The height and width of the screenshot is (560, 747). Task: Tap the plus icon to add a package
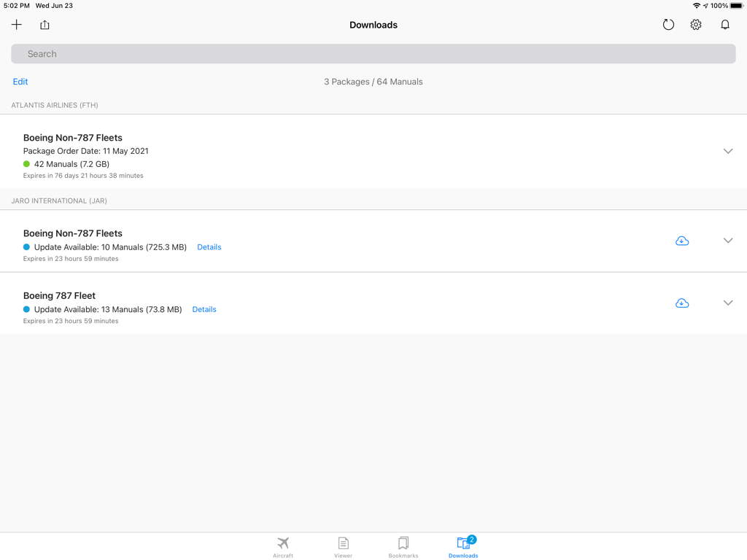pyautogui.click(x=17, y=25)
